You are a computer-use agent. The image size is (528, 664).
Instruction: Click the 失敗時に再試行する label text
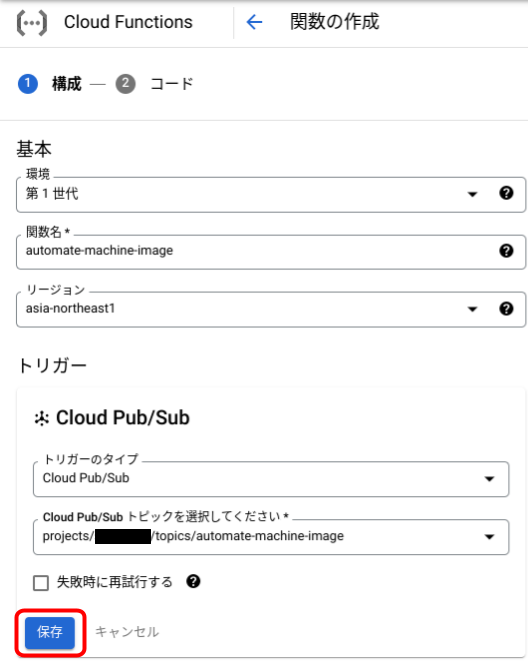point(114,582)
